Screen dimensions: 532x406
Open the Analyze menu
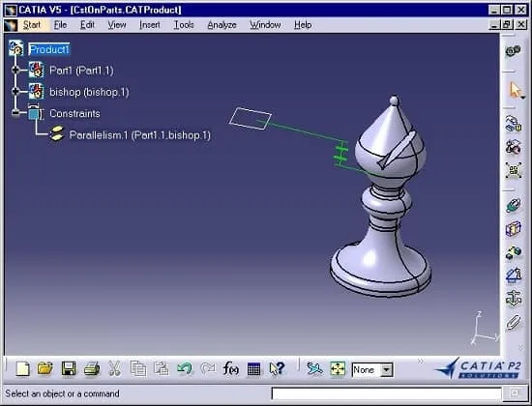(x=222, y=25)
